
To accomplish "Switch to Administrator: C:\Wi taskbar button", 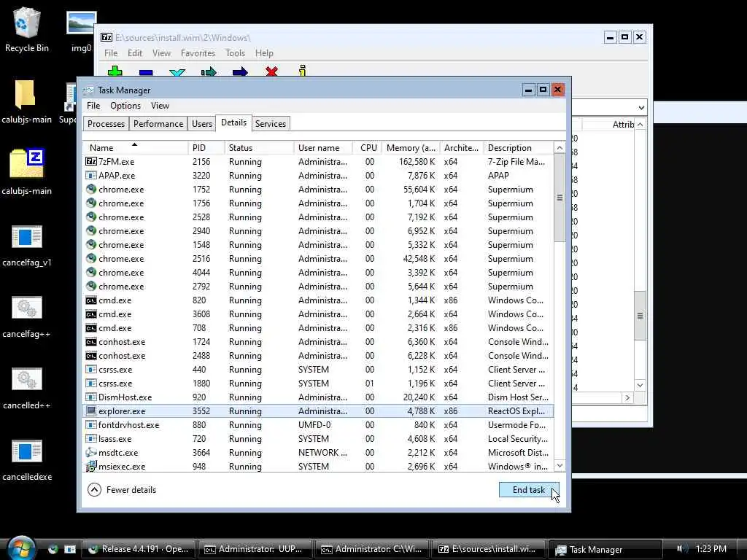I will [x=371, y=549].
